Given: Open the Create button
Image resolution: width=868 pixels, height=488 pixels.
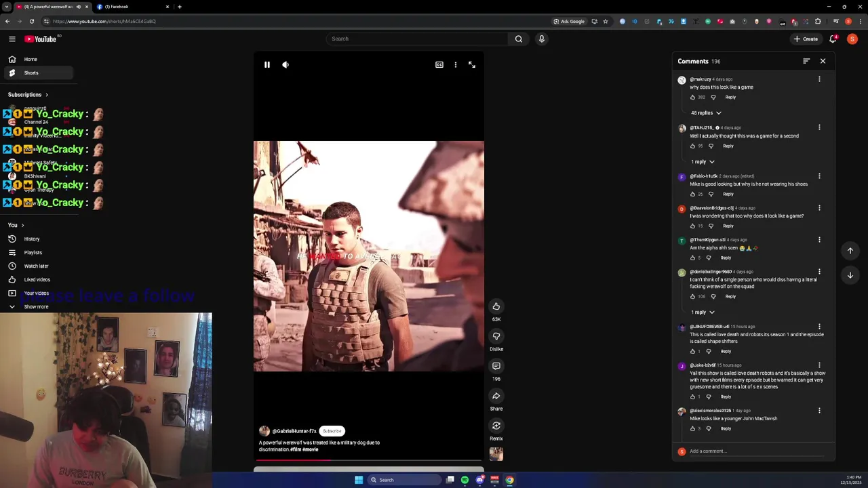Looking at the screenshot, I should (x=806, y=39).
